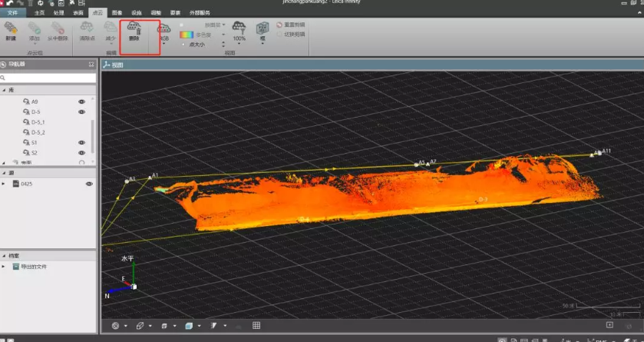Switch to the 图像 ribbon tab
Image resolution: width=644 pixels, height=342 pixels.
pyautogui.click(x=117, y=13)
